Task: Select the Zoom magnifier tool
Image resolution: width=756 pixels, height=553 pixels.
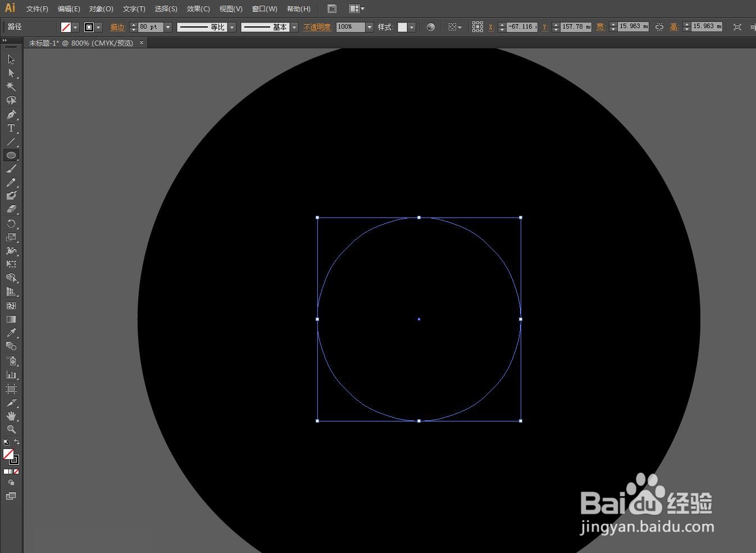Action: (x=11, y=429)
